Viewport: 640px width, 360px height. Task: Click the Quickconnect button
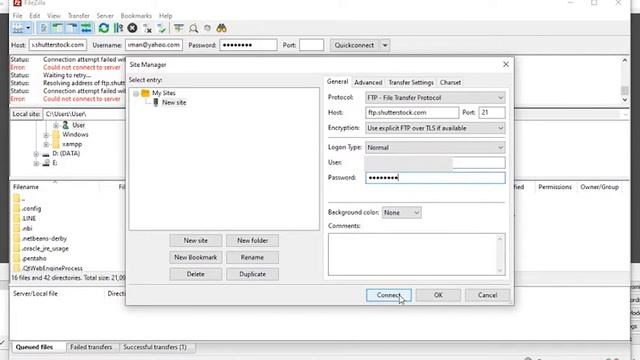point(354,45)
